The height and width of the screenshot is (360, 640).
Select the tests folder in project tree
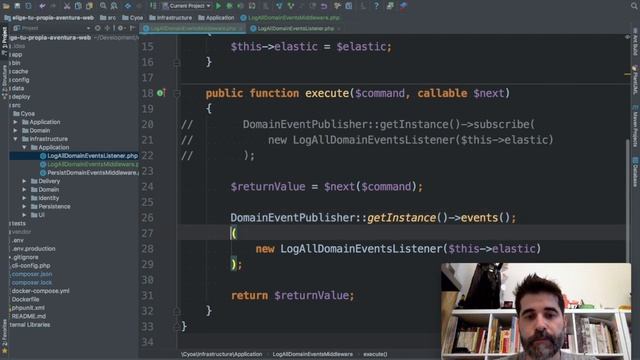point(18,224)
